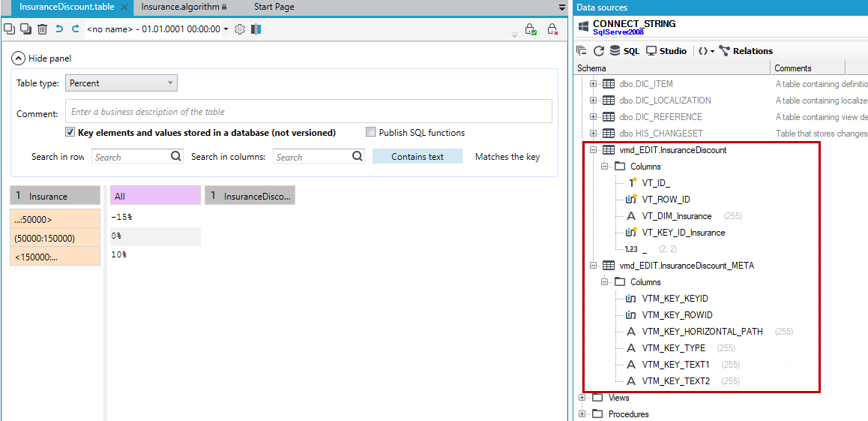Click the Windows logo beside CONNECT_STRING
The height and width of the screenshot is (421, 868).
pos(582,26)
